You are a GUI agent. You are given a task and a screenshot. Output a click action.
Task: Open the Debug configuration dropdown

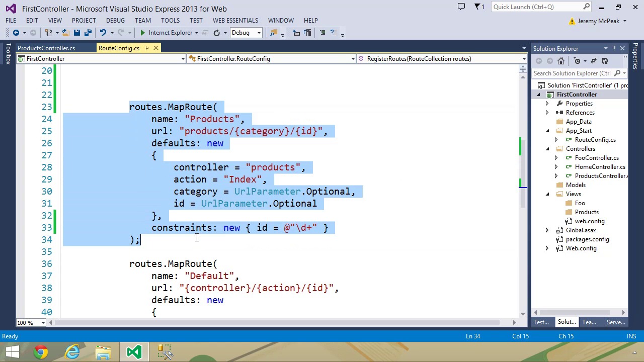pyautogui.click(x=259, y=33)
